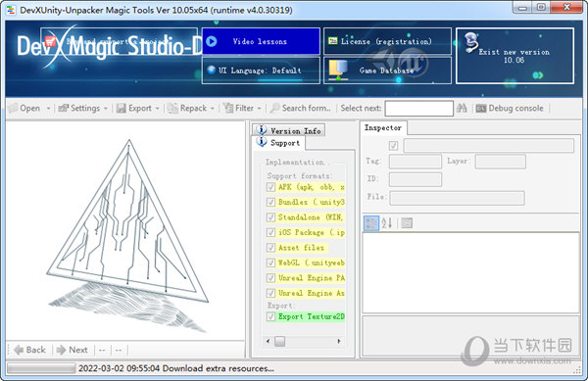Image resolution: width=588 pixels, height=381 pixels.
Task: Click the Select next input field
Action: point(418,109)
